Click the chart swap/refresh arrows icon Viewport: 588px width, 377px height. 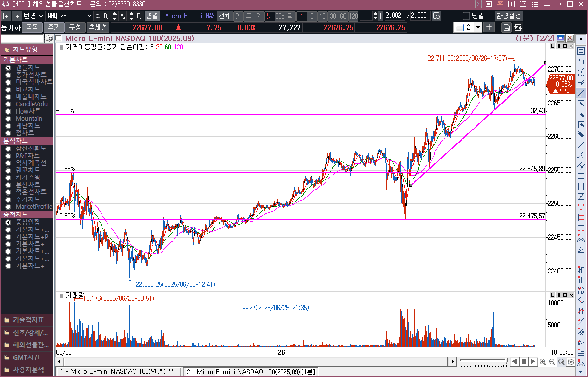tap(518, 27)
